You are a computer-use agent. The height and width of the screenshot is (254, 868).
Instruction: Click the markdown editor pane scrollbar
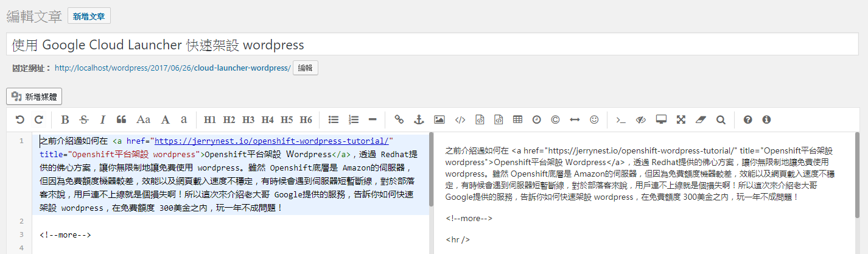(432, 171)
